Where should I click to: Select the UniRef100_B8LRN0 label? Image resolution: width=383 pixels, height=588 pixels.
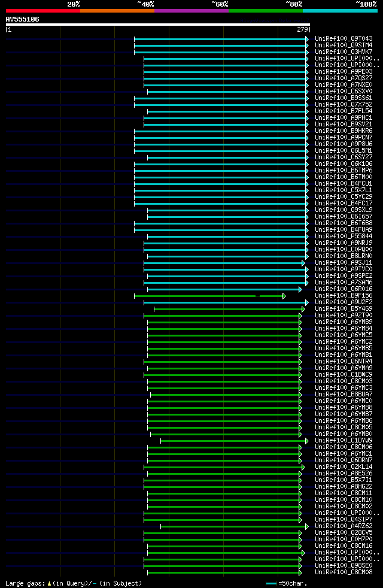click(x=344, y=256)
